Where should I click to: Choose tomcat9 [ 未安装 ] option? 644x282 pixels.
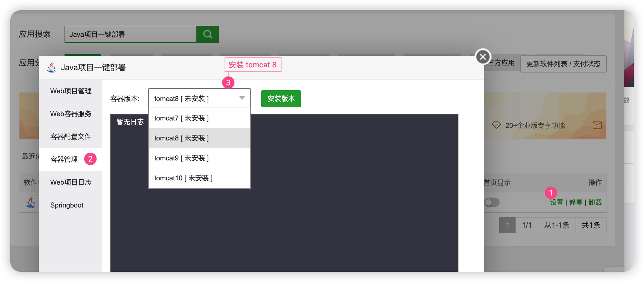pyautogui.click(x=199, y=158)
